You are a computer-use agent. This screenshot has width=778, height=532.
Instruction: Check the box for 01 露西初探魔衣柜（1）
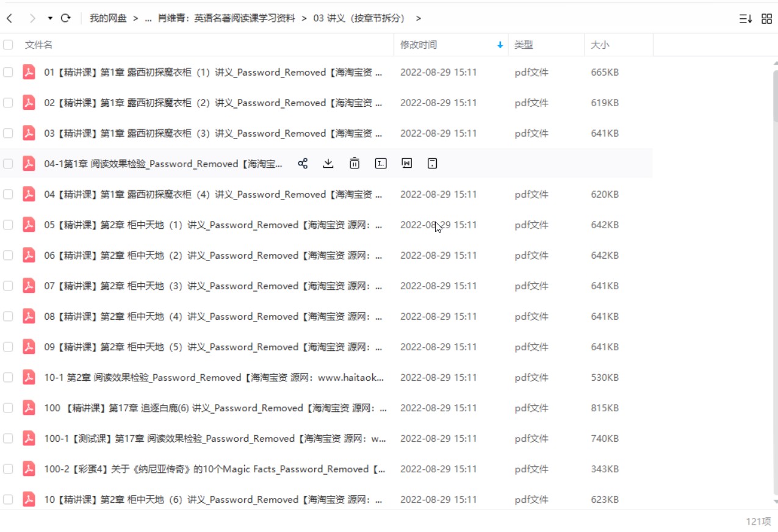tap(8, 72)
